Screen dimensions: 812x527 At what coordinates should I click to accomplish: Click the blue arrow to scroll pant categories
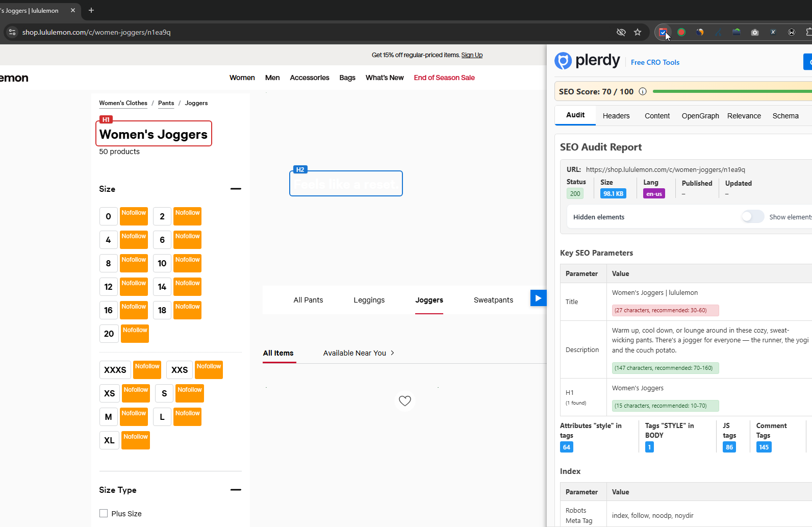point(538,298)
